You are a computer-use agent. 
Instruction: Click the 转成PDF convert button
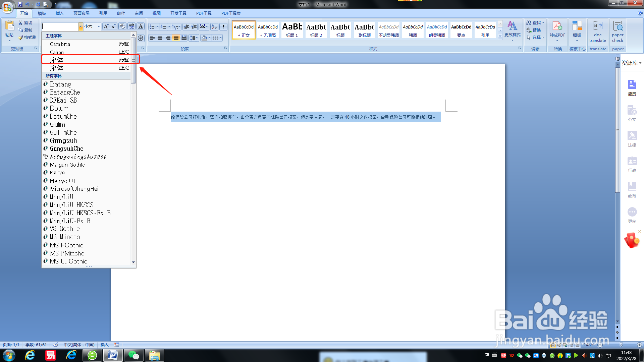click(557, 31)
